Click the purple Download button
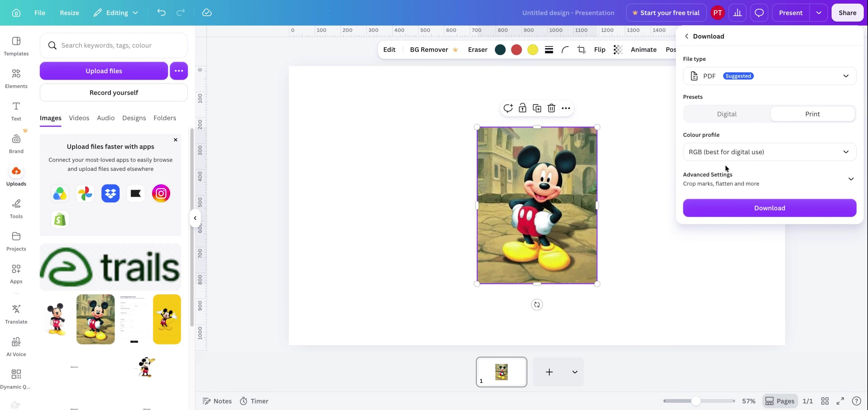868x410 pixels. tap(769, 208)
